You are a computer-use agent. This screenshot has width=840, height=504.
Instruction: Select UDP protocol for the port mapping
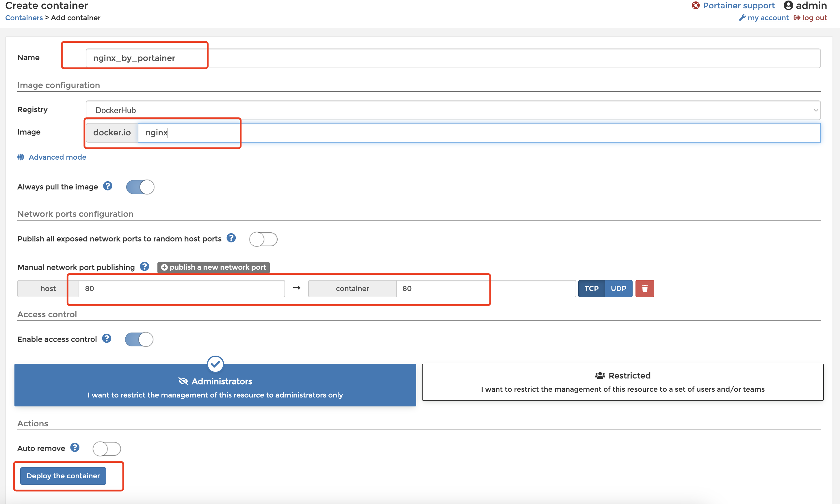click(x=618, y=289)
